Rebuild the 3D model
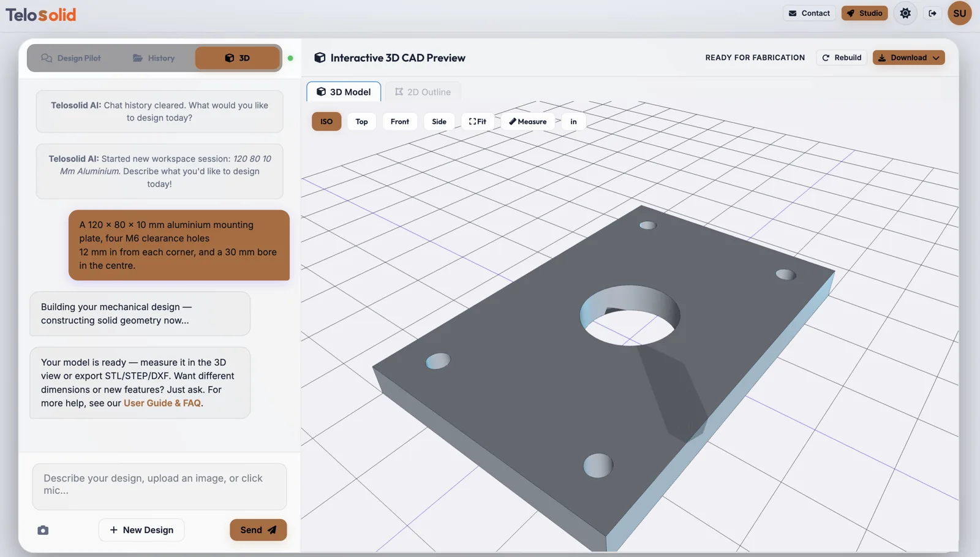 [842, 58]
